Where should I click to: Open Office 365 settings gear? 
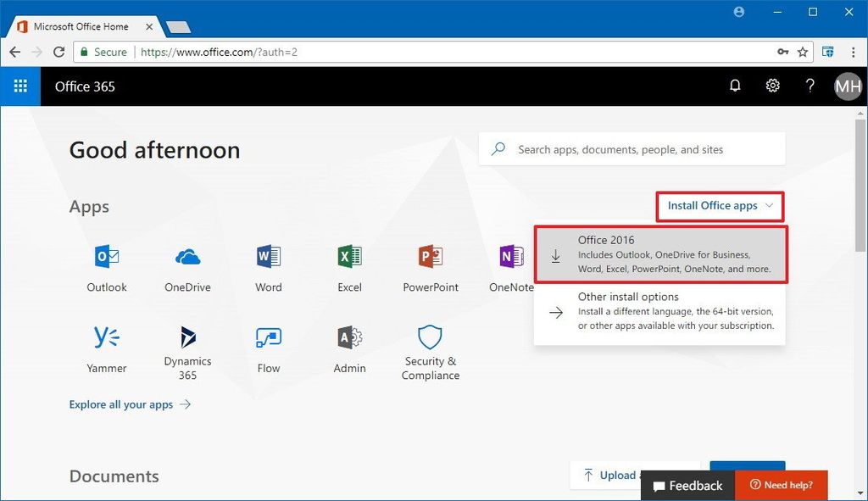coord(772,86)
